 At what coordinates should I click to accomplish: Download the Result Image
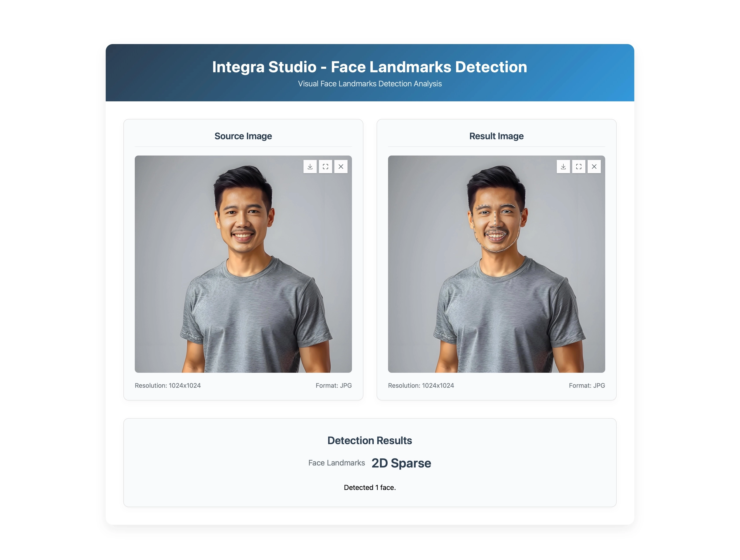pos(563,167)
